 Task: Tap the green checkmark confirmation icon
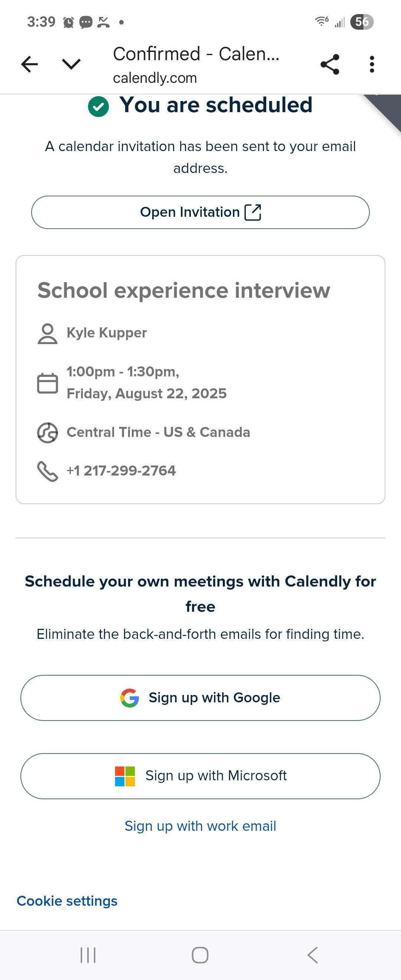tap(98, 106)
